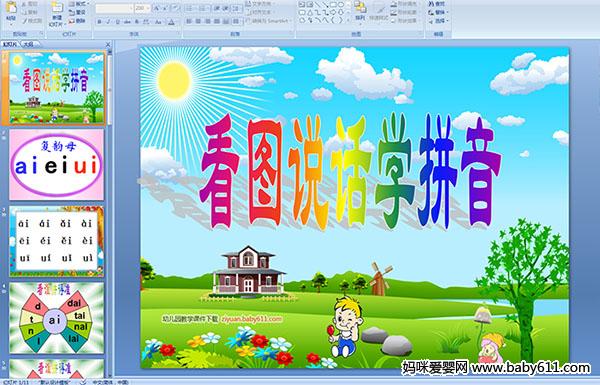
Task: Click the New Slide button
Action: pos(57,13)
